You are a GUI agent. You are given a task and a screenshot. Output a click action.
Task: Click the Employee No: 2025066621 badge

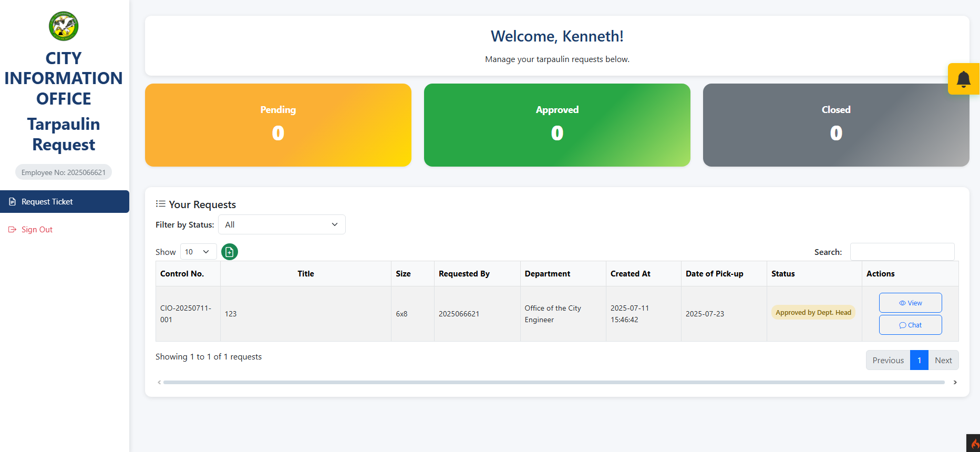point(64,172)
